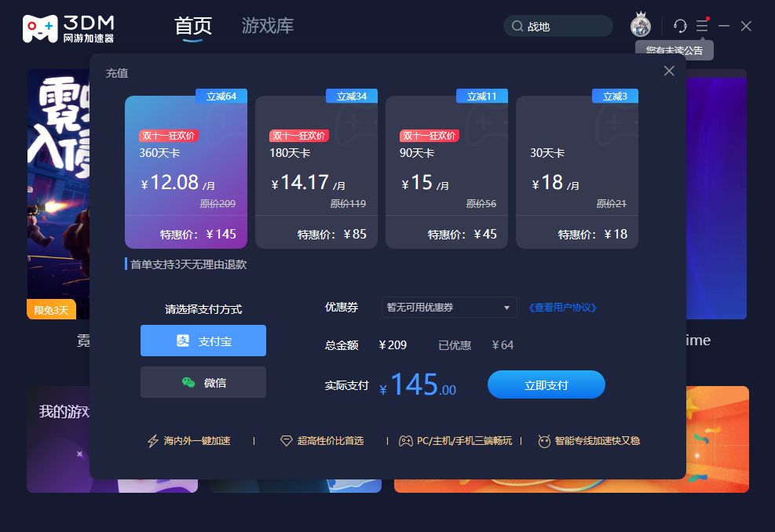Open the user avatar profile icon

click(641, 25)
